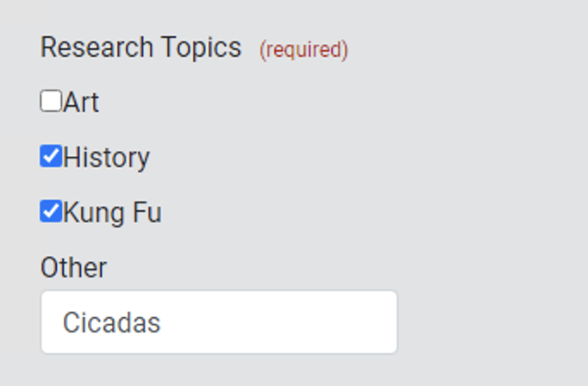Click the word Cicadas in the field
The image size is (588, 386).
point(111,323)
